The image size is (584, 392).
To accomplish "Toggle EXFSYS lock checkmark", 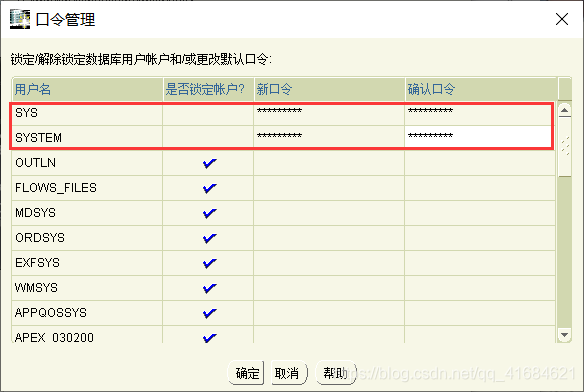I will pyautogui.click(x=209, y=263).
